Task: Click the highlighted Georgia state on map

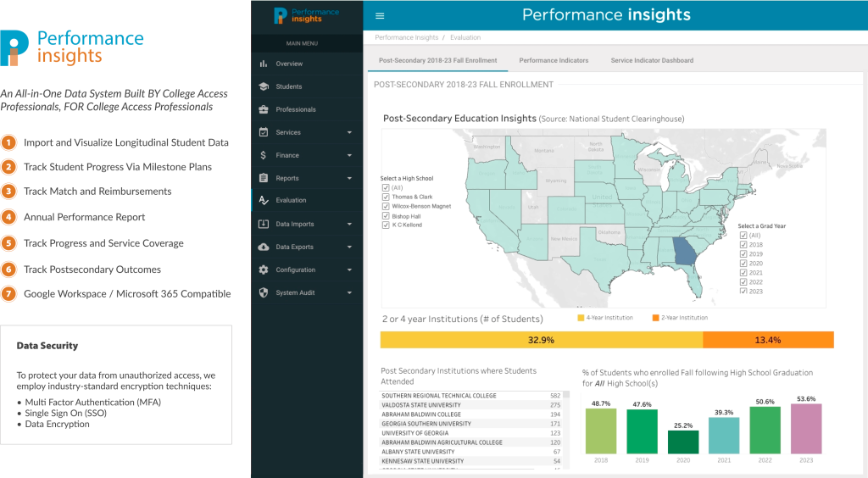Action: [685, 251]
